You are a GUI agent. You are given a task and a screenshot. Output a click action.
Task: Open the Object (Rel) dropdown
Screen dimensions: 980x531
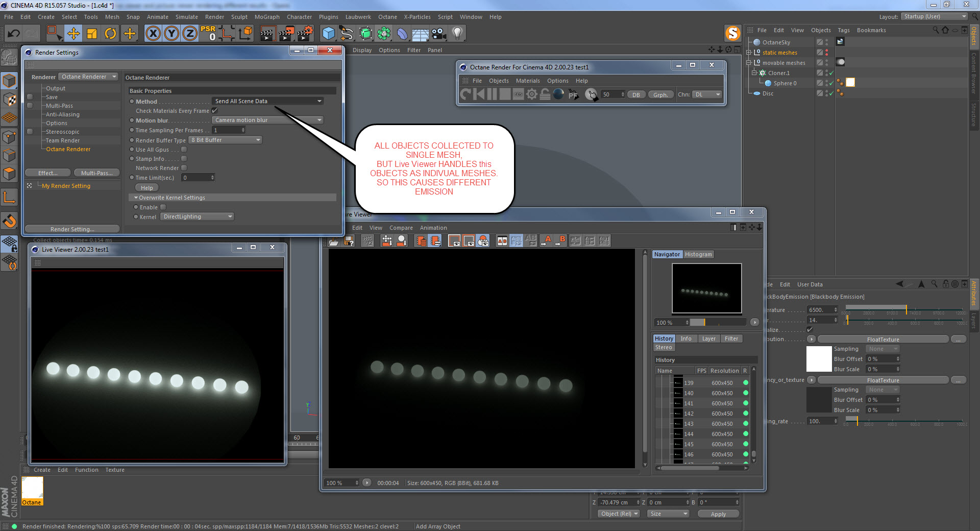(619, 514)
